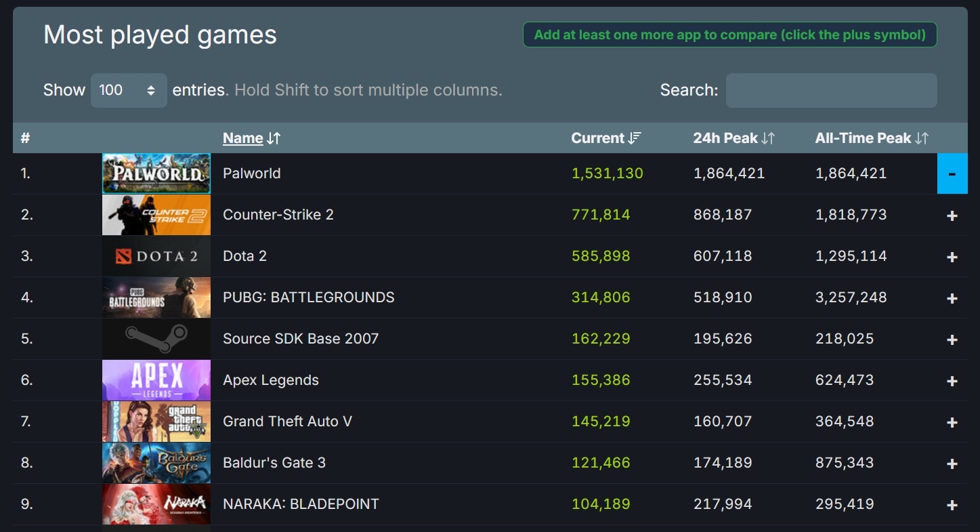Click the Palworld capsule thumbnail

(156, 173)
